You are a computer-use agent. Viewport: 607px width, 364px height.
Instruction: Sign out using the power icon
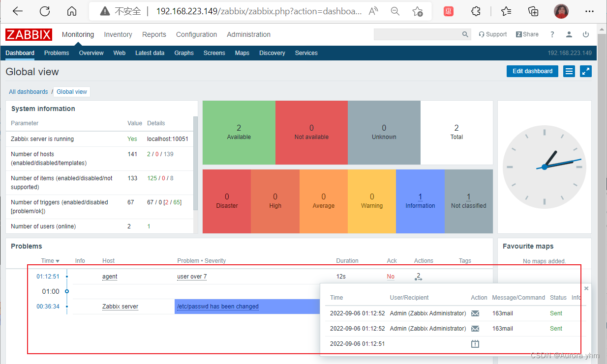(x=586, y=34)
